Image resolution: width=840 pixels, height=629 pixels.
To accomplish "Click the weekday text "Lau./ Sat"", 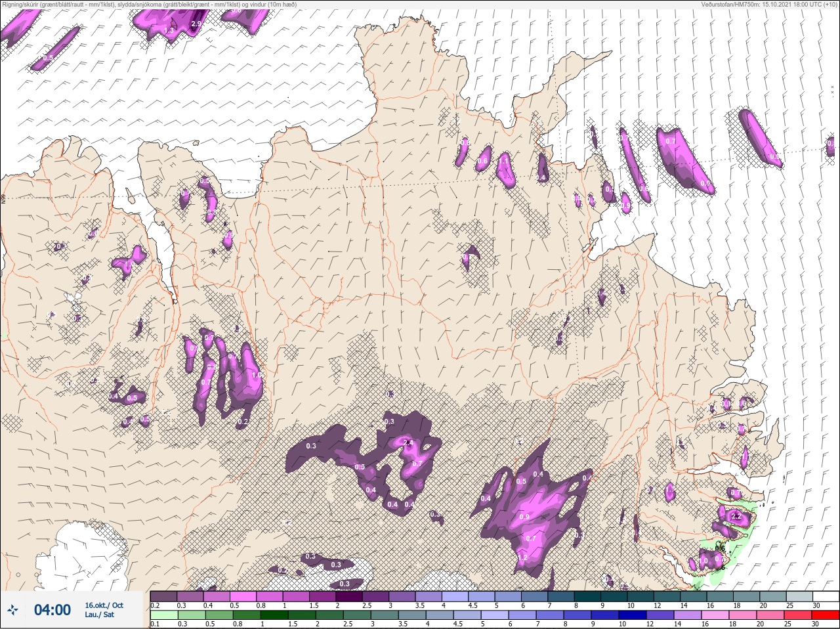I will click(99, 615).
